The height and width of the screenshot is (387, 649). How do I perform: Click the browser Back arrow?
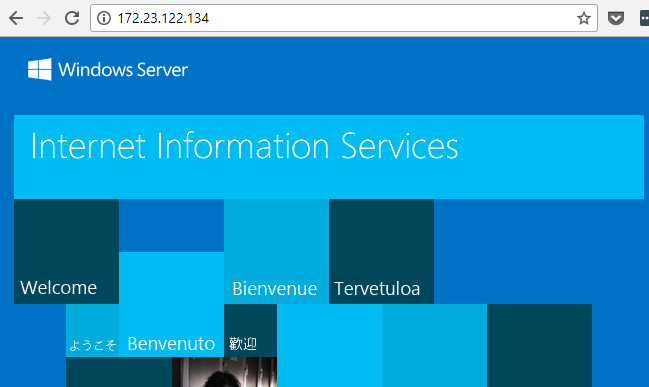point(16,18)
